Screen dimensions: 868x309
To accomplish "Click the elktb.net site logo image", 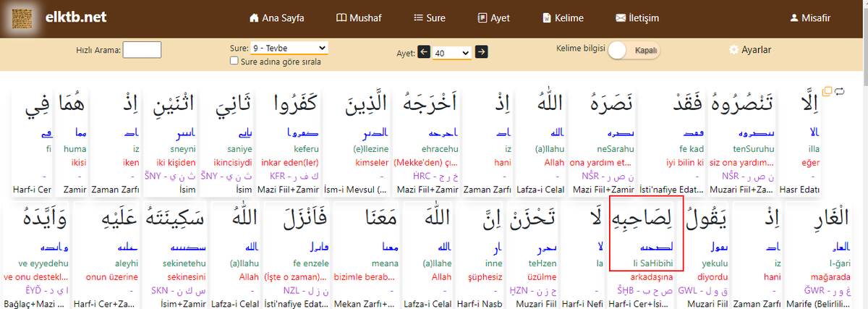I will [x=20, y=17].
